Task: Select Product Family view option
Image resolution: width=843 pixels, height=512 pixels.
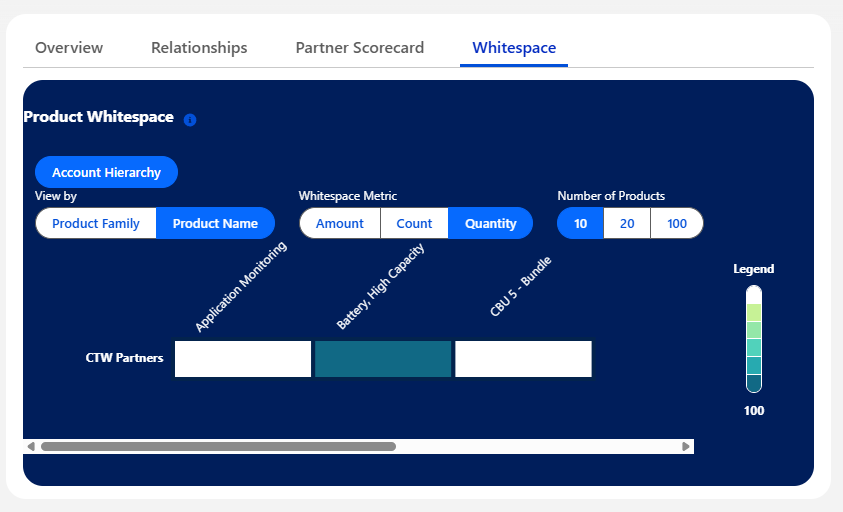Action: point(96,223)
